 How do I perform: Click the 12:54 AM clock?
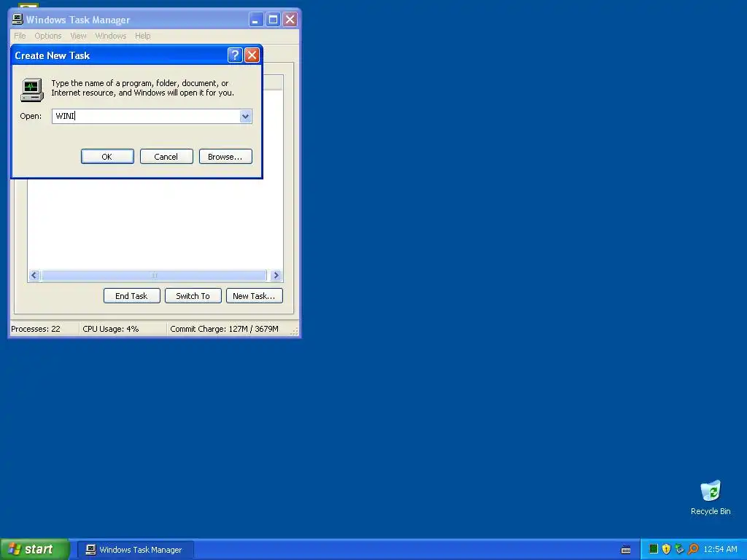tap(720, 549)
